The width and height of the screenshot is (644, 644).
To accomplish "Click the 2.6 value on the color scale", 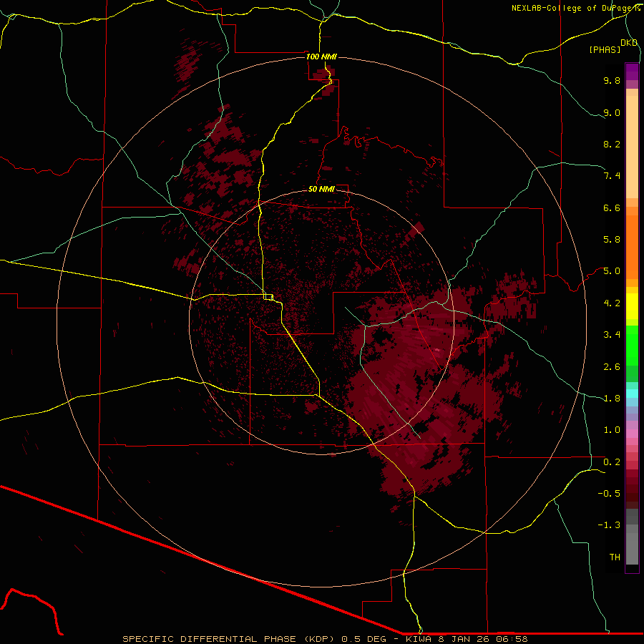I will 612,367.
